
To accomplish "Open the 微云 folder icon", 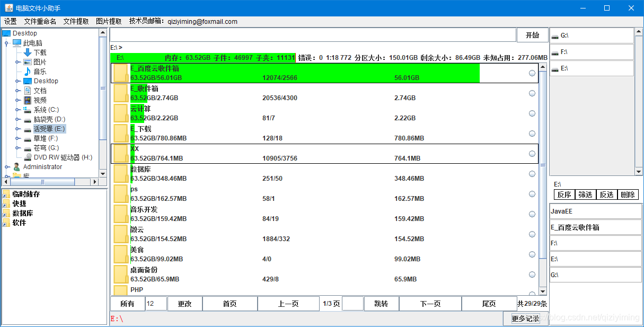I will coord(121,234).
